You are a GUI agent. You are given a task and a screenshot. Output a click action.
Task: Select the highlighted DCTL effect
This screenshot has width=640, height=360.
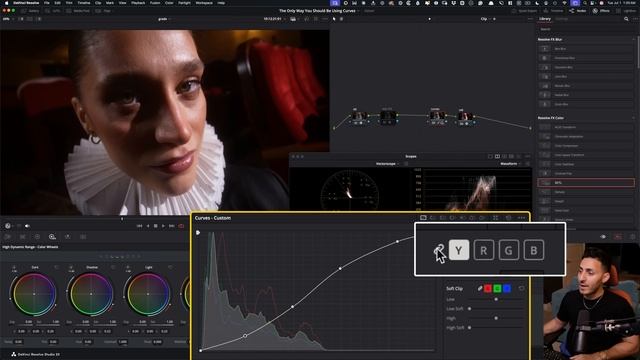586,183
